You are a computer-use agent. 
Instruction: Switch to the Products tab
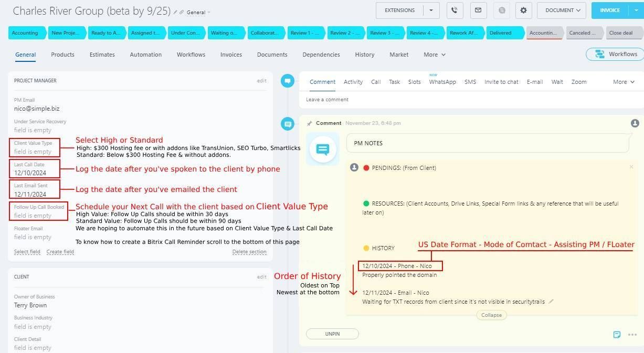point(62,55)
